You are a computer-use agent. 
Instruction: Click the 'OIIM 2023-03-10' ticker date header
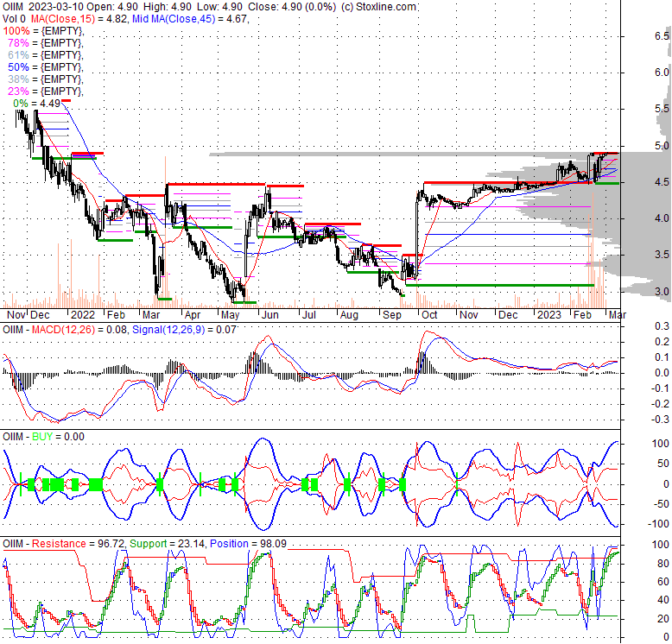coord(44,7)
